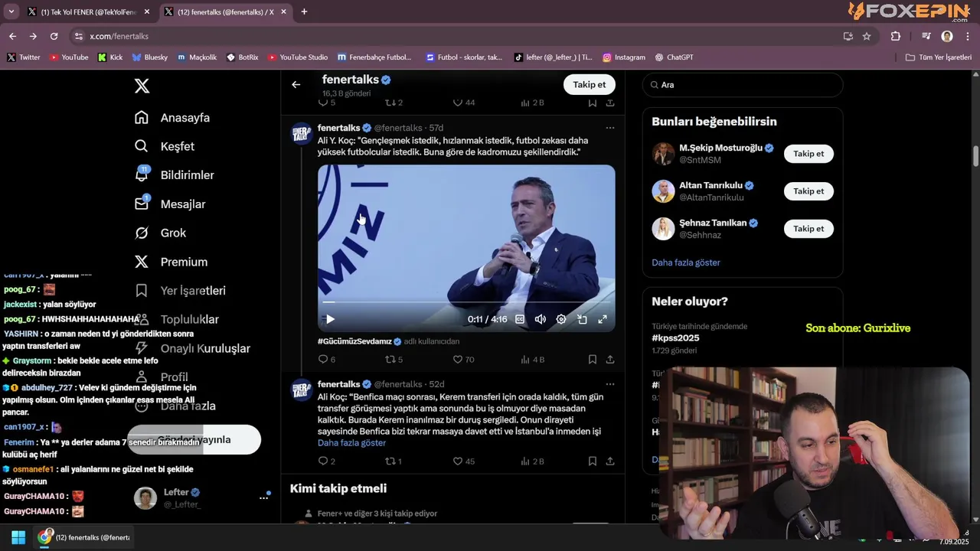980x551 pixels.
Task: Open a new browser tab
Action: click(x=304, y=12)
